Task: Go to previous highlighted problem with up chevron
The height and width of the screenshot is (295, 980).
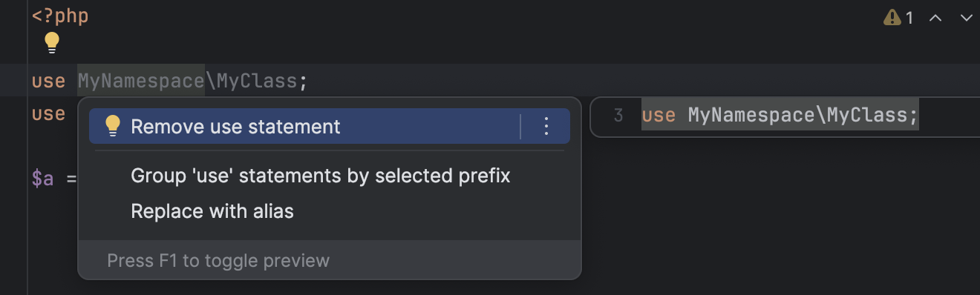Action: 935,18
